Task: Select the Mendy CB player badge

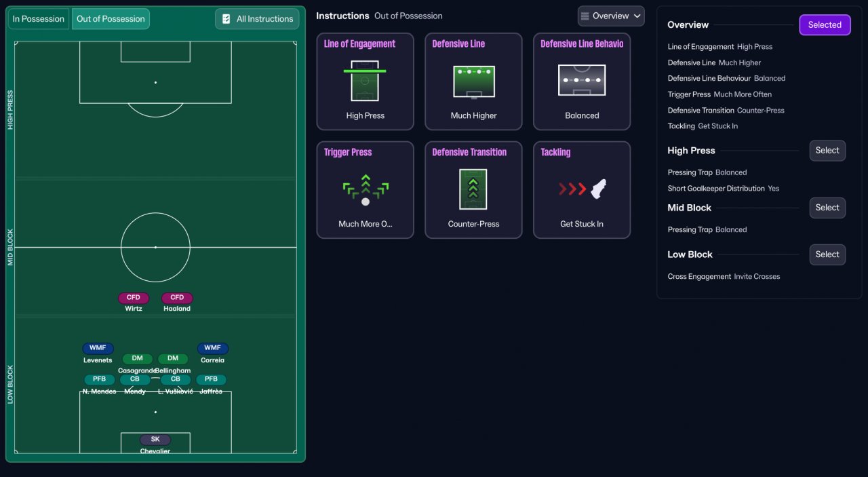Action: (x=135, y=380)
